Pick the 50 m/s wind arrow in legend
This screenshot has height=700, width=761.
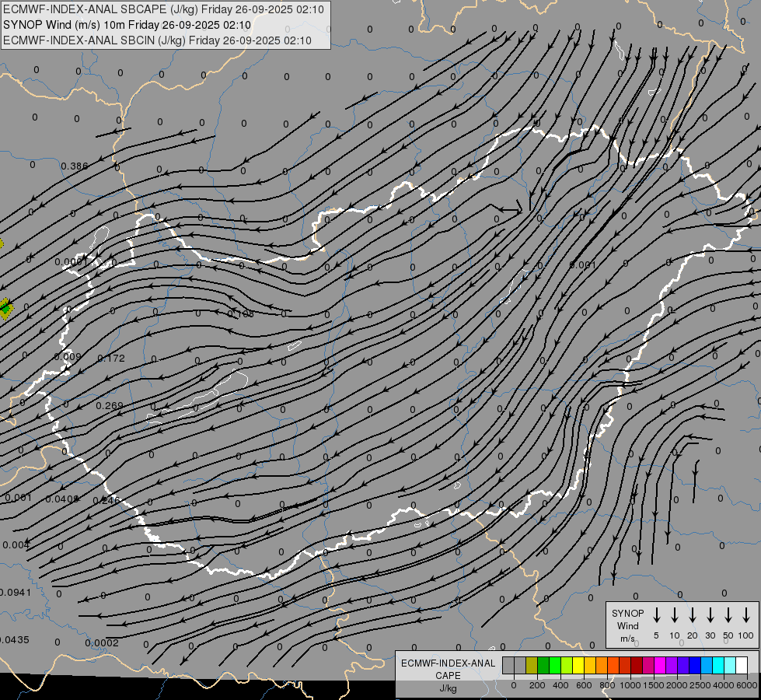728,615
